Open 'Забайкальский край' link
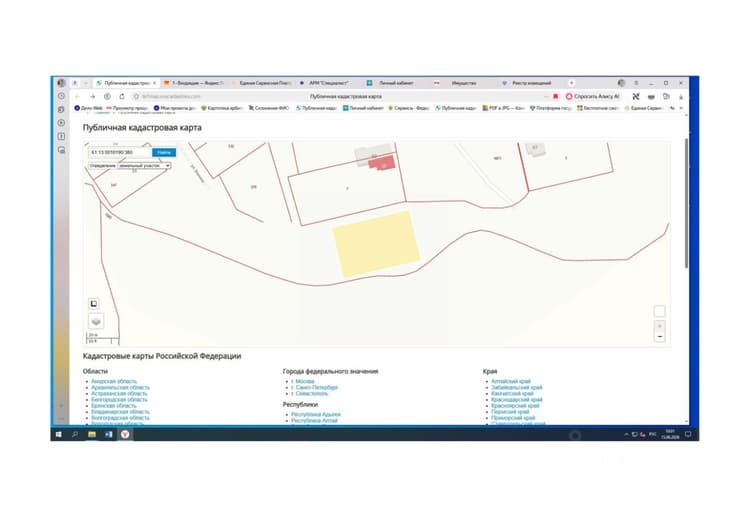This screenshot has height=531, width=750. (517, 387)
